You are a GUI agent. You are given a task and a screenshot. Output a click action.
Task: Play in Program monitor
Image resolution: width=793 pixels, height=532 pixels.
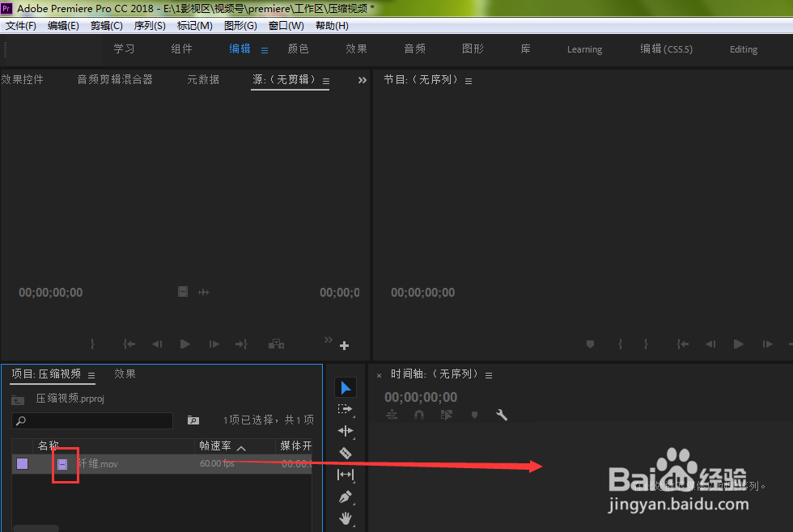coord(738,344)
